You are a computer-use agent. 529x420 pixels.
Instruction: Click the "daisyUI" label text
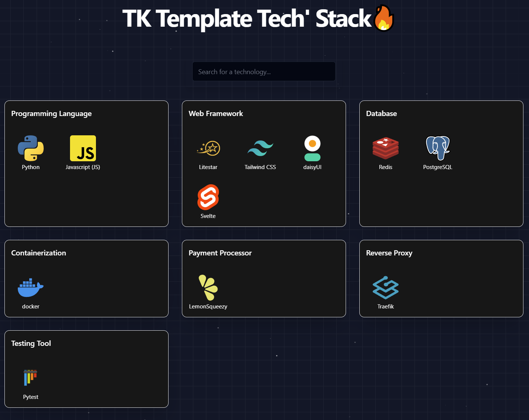coord(312,167)
